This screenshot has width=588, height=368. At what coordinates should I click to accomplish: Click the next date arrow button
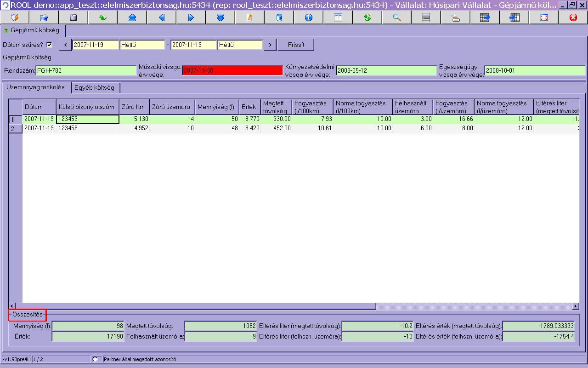(x=270, y=45)
